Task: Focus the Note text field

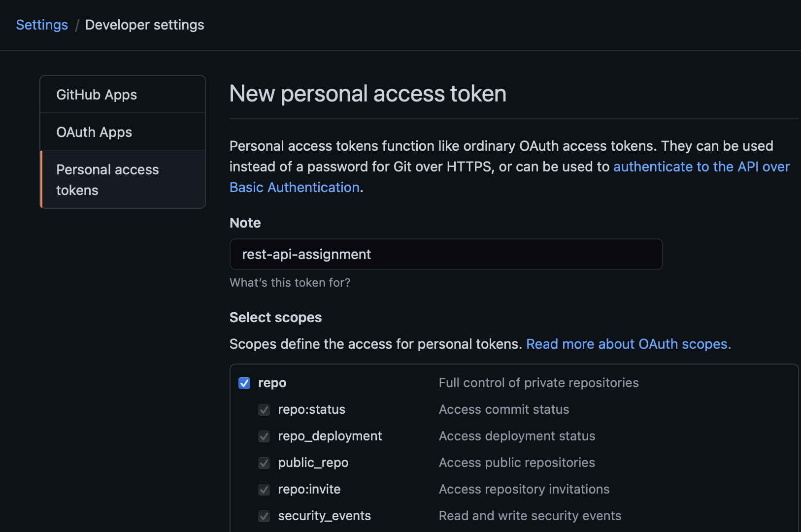Action: pyautogui.click(x=446, y=254)
